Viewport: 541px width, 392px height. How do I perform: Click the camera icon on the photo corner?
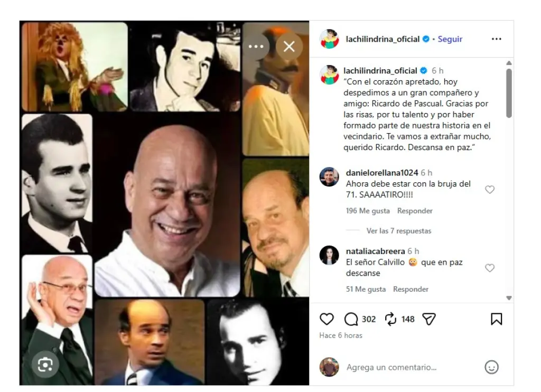click(x=45, y=364)
